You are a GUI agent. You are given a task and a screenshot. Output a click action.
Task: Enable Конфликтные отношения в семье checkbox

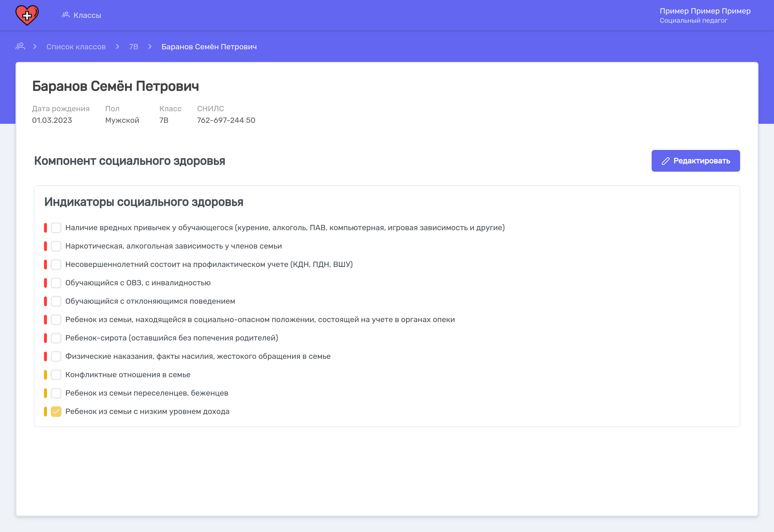pyautogui.click(x=56, y=375)
